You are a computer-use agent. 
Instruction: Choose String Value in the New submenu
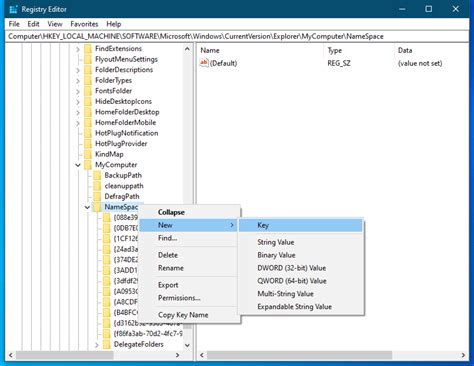pyautogui.click(x=301, y=242)
